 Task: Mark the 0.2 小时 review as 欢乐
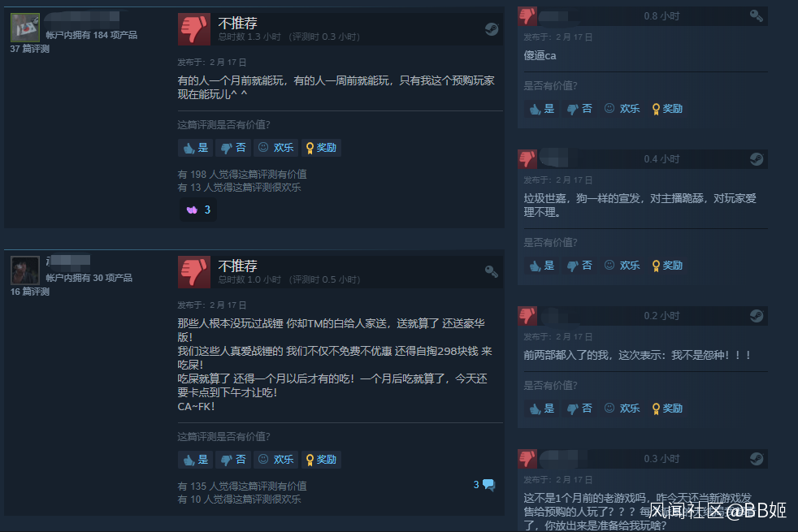coord(622,409)
